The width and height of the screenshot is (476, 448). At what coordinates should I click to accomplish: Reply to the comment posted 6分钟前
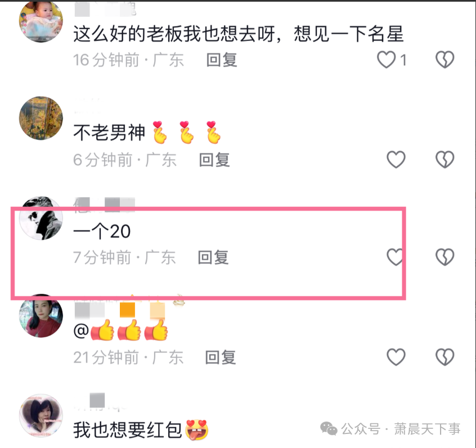tap(214, 160)
